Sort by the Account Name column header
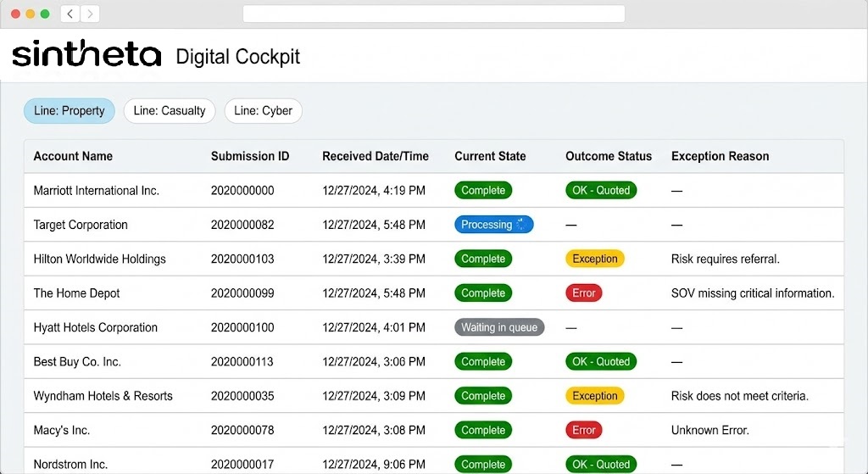Viewport: 868px width, 474px height. [73, 156]
